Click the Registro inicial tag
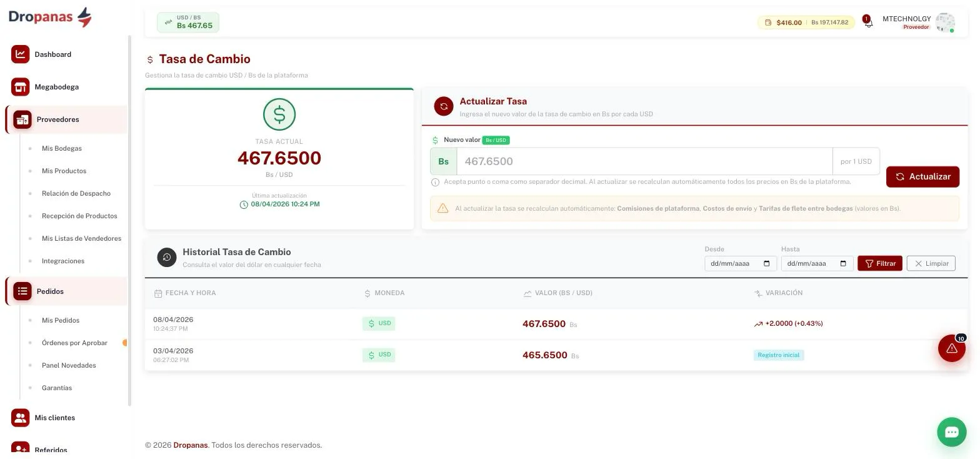This screenshot has height=459, width=980. coord(779,355)
